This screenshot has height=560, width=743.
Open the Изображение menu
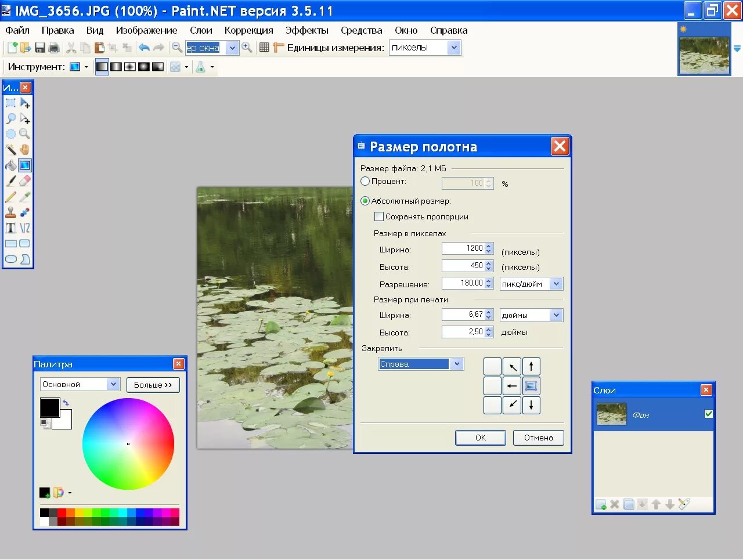[146, 30]
